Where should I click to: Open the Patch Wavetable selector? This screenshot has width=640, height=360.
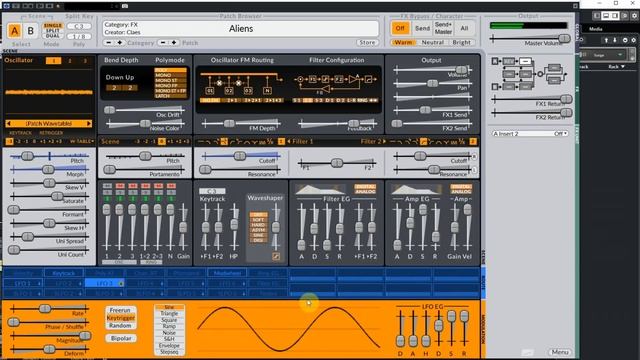coord(49,123)
